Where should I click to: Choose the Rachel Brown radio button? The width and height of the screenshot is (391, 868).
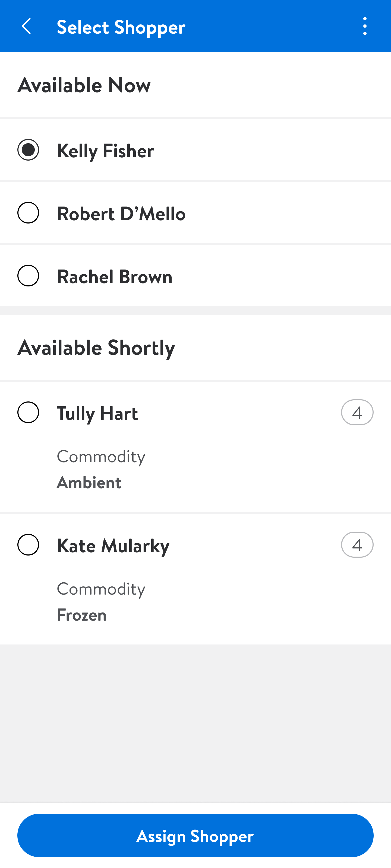coord(28,276)
